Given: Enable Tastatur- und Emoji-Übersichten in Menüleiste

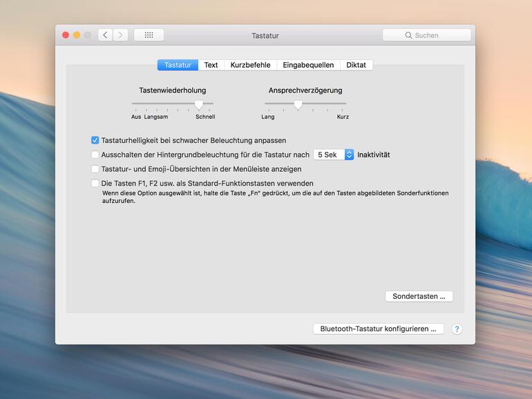Looking at the screenshot, I should 95,169.
